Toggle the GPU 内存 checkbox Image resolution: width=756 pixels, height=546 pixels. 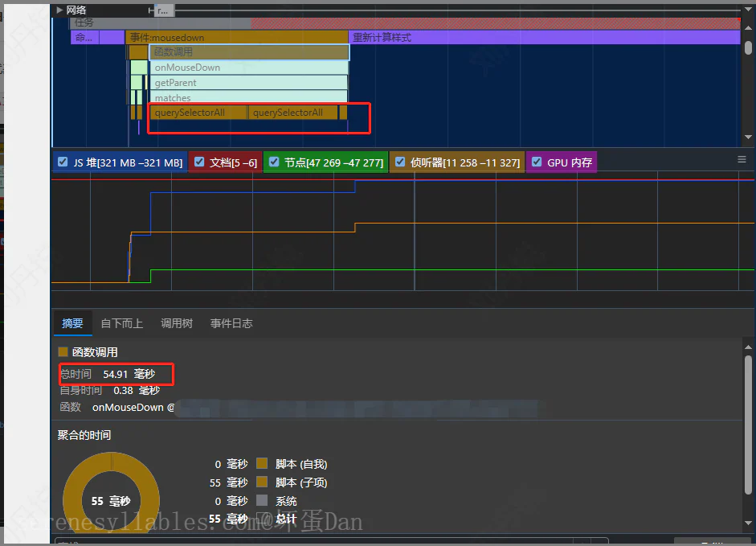[537, 162]
